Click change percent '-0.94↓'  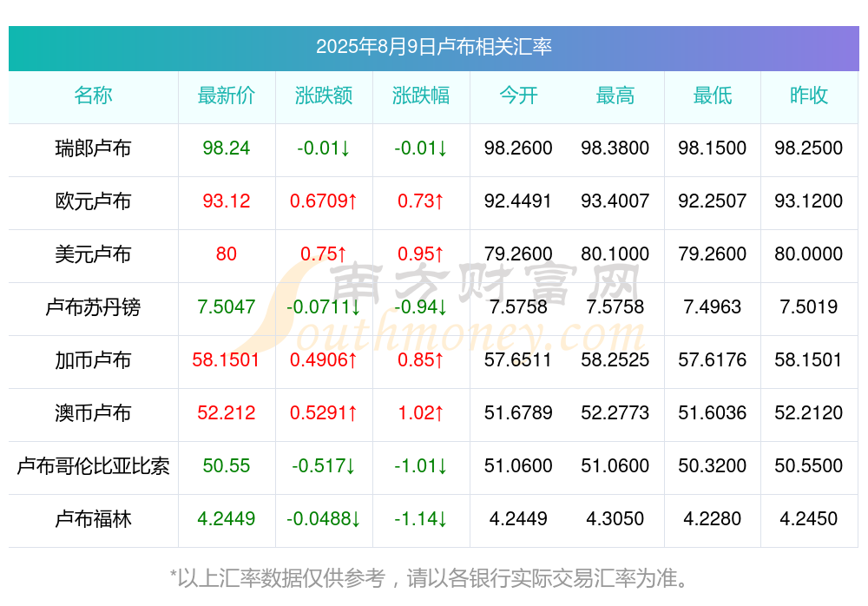pos(421,306)
